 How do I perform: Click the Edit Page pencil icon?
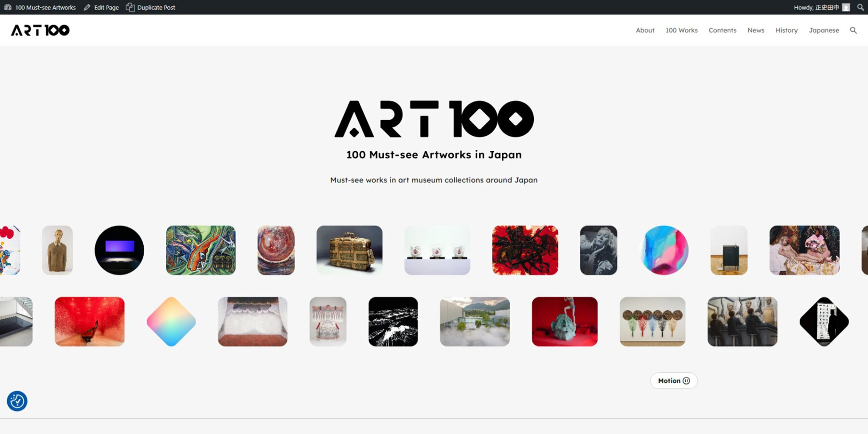tap(87, 7)
